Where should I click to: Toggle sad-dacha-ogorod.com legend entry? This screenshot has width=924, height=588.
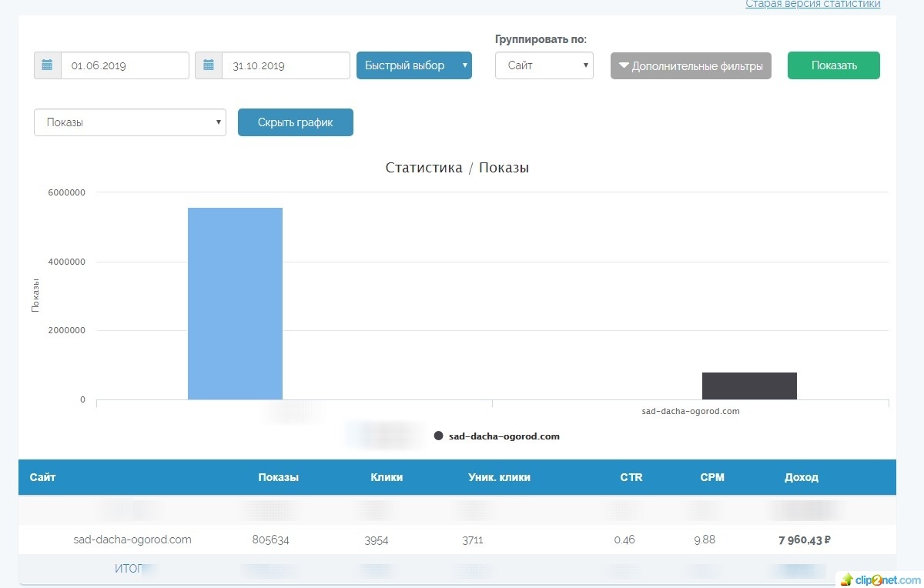(x=497, y=436)
